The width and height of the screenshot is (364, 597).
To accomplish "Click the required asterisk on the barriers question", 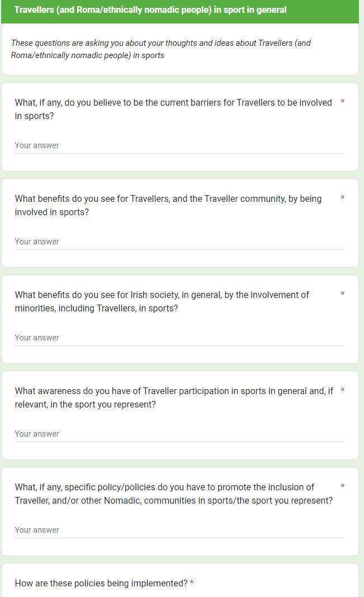I will point(343,102).
